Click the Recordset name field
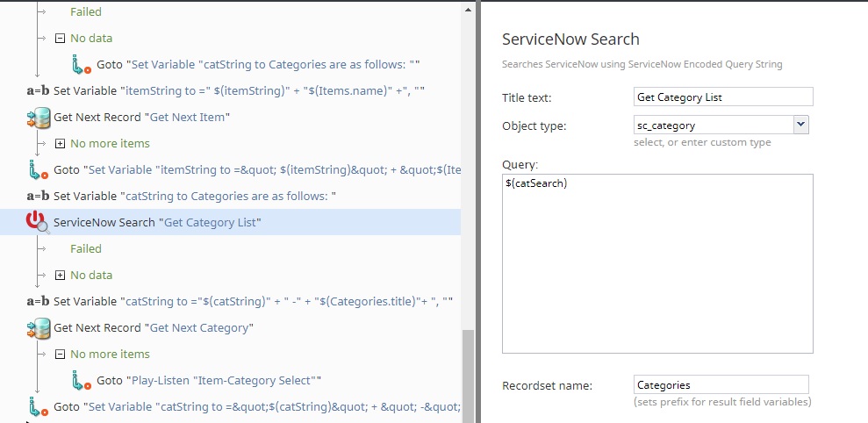 point(721,384)
